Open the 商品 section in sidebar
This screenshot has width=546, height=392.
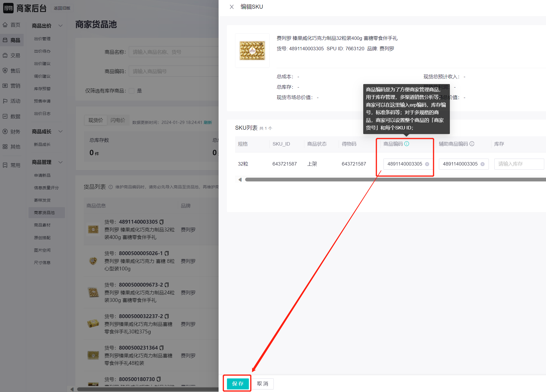12,40
